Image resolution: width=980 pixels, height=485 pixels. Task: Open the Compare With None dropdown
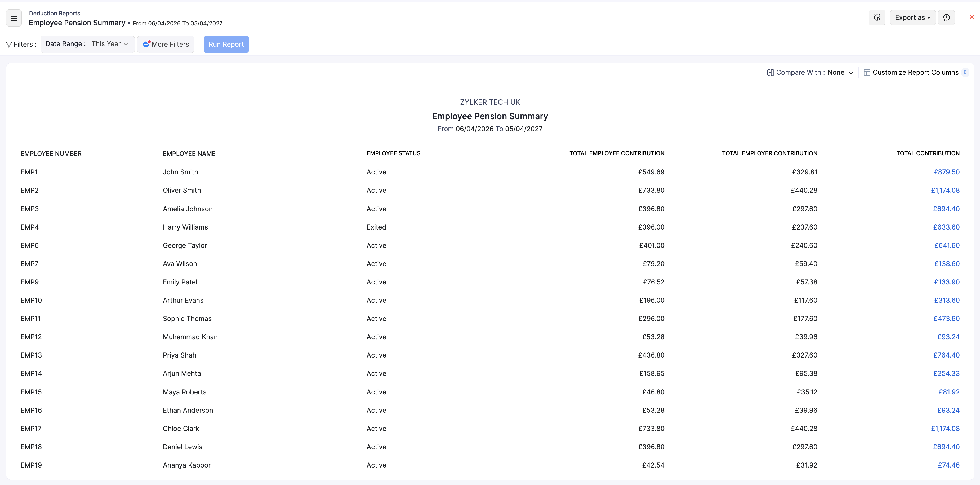click(840, 72)
